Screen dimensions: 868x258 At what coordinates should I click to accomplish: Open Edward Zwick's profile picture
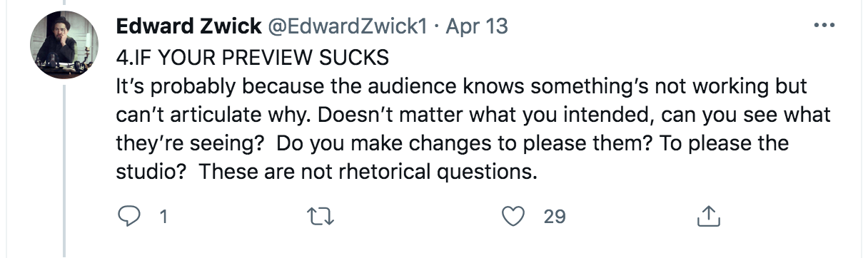coord(63,43)
